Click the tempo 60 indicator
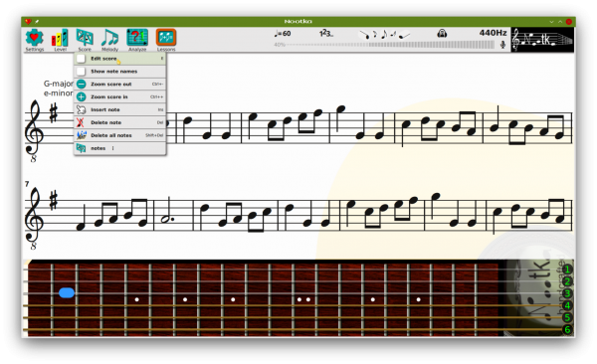 click(283, 34)
